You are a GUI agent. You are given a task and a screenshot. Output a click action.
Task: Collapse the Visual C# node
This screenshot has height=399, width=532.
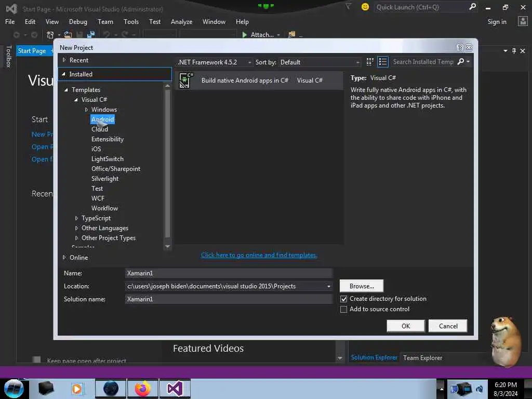(76, 100)
